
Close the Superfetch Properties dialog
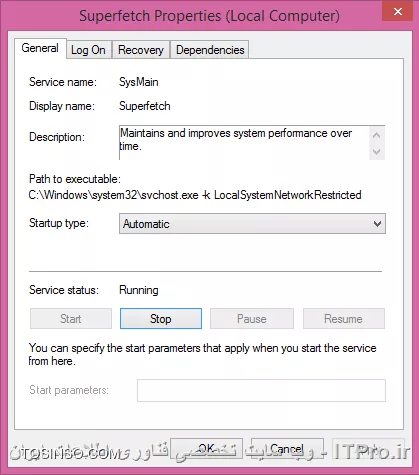pyautogui.click(x=397, y=12)
